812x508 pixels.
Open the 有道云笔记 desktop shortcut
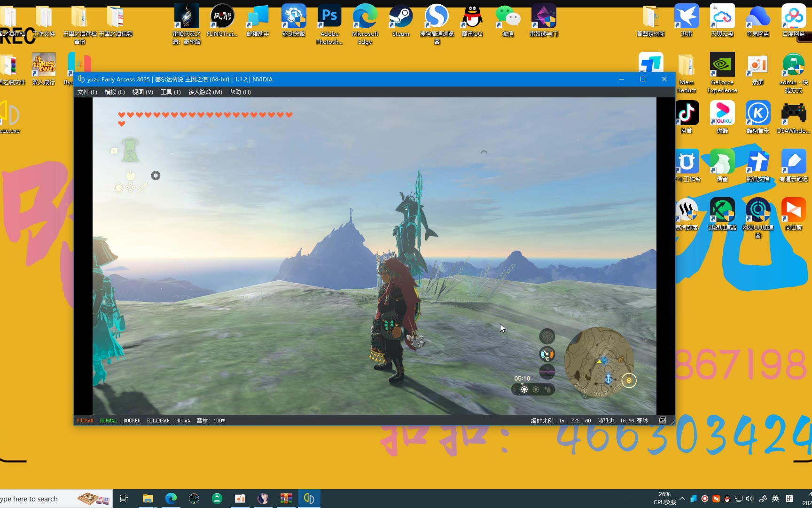coord(794,166)
